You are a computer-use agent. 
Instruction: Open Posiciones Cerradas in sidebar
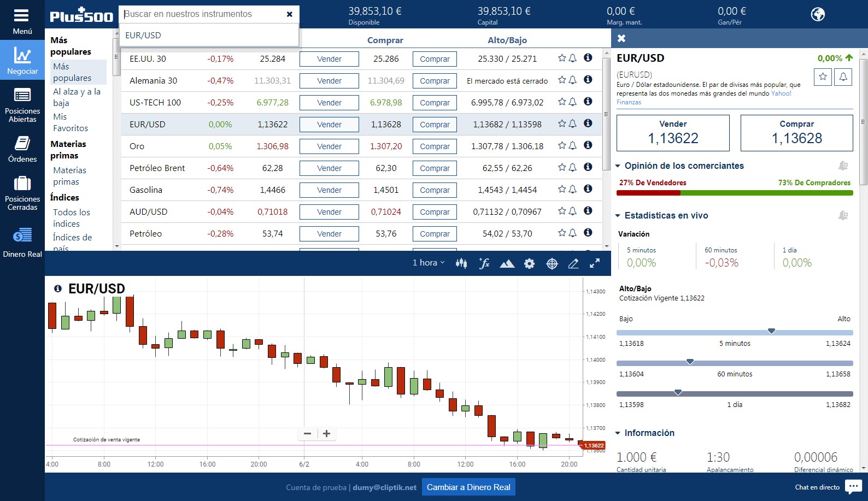(x=22, y=193)
